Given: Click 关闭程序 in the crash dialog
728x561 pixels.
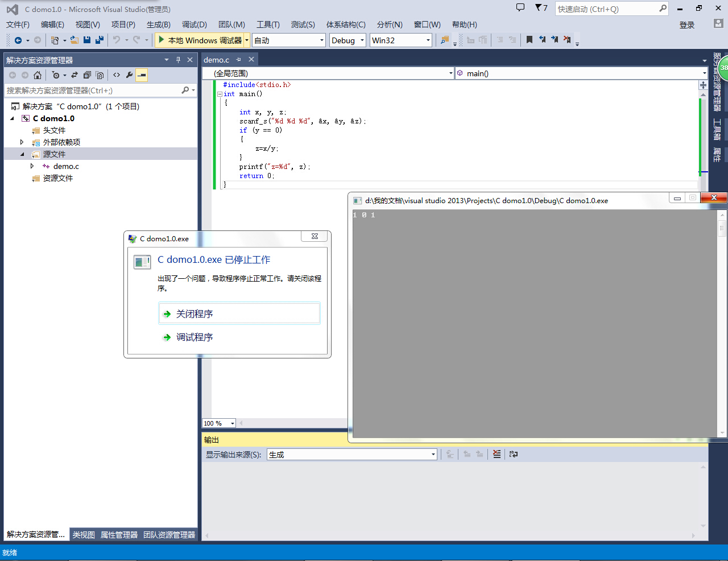Looking at the screenshot, I should 239,313.
